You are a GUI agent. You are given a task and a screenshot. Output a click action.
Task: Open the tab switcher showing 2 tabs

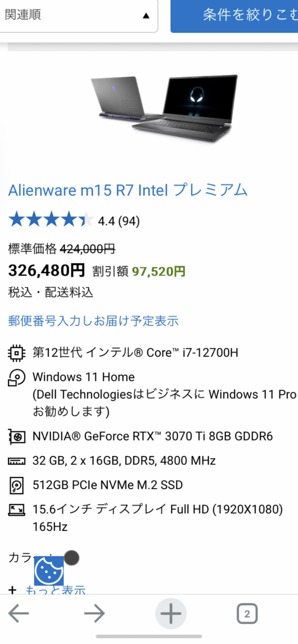point(247,613)
